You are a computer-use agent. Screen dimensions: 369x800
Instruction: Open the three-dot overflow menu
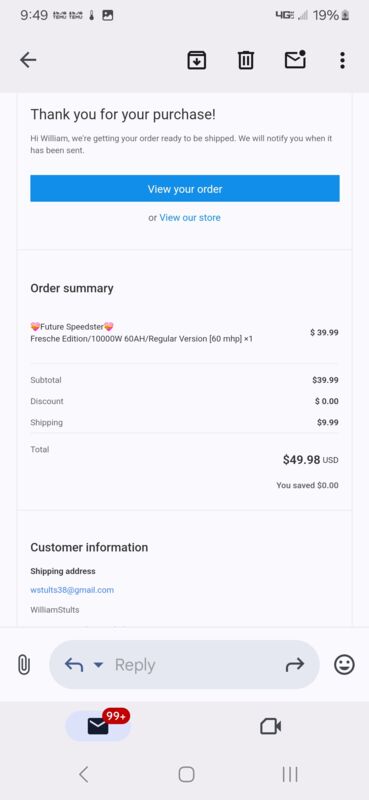click(342, 60)
